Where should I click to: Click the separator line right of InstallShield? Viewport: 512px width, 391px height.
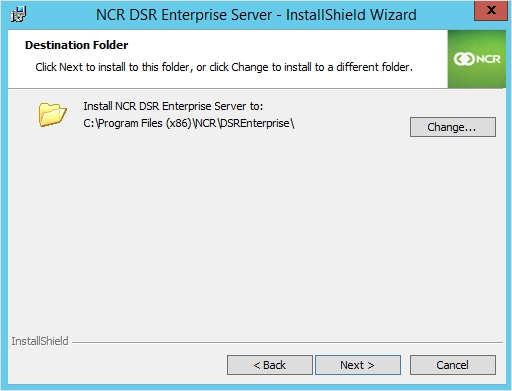click(x=287, y=342)
